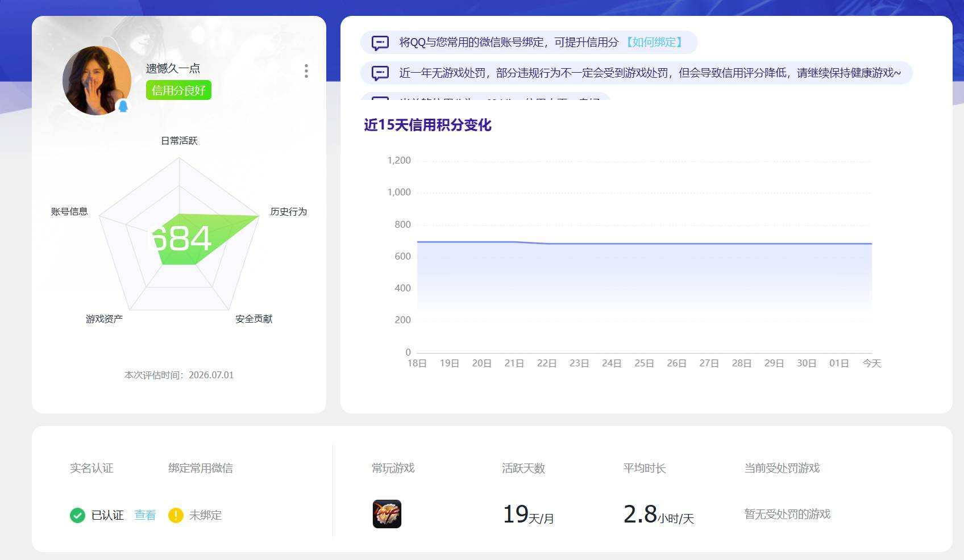The image size is (964, 560).
Task: Click the user avatar photo
Action: click(x=97, y=81)
